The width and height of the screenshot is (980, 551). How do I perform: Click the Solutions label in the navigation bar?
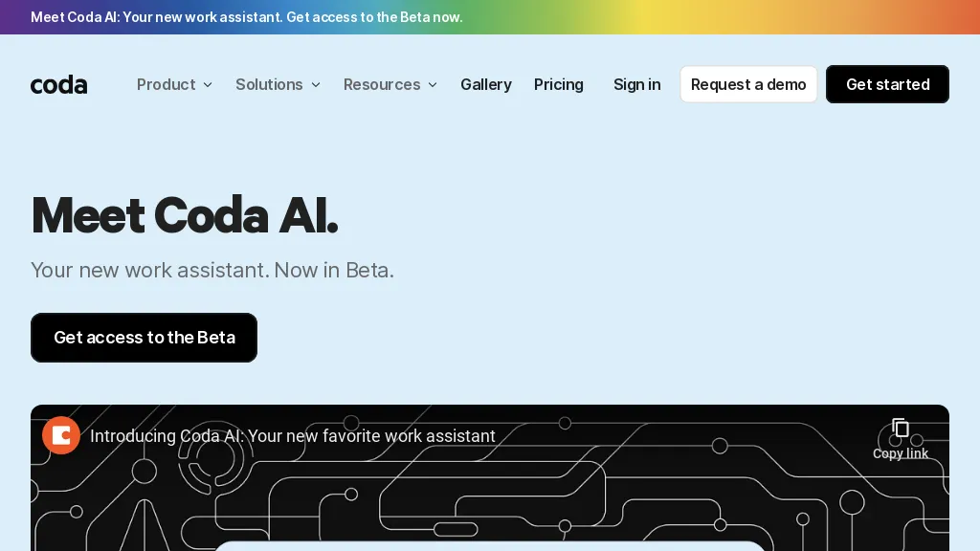coord(269,84)
